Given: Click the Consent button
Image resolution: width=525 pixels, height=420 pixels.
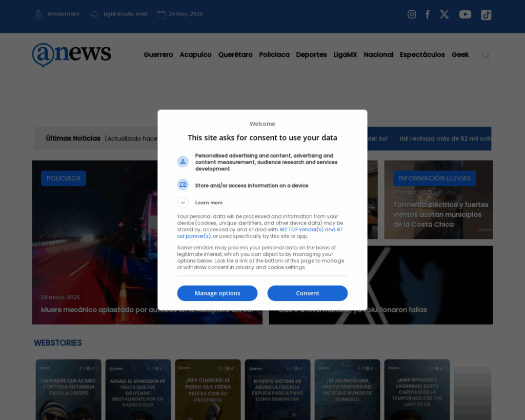Looking at the screenshot, I should point(307,293).
